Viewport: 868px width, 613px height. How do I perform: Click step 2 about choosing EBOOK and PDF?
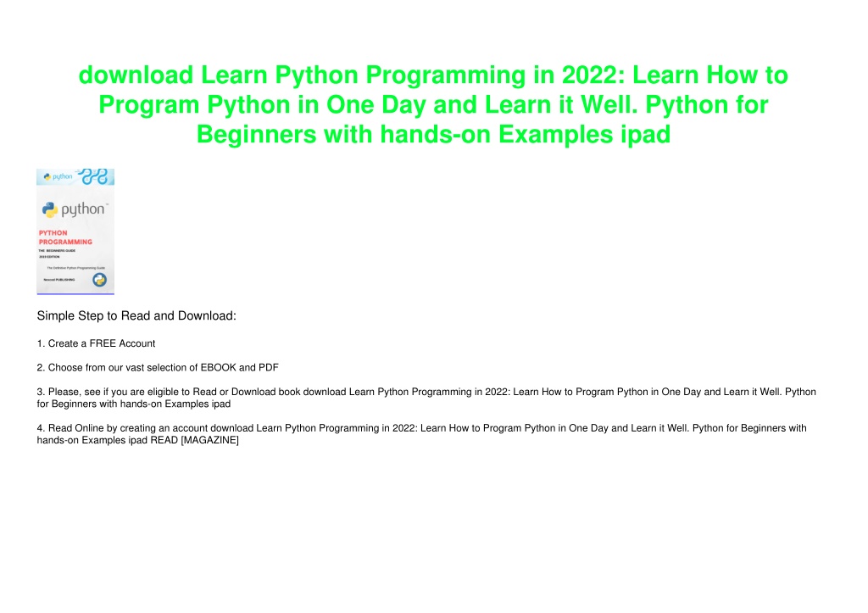[x=158, y=368]
